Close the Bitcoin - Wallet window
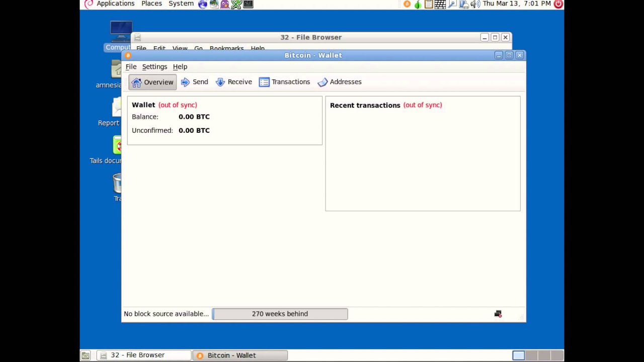 [520, 55]
